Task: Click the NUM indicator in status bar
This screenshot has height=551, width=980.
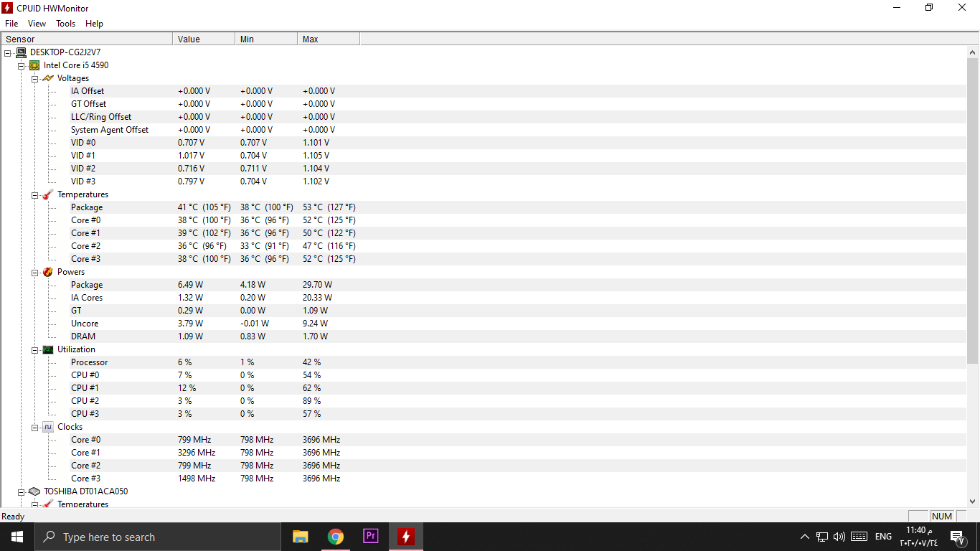Action: tap(942, 516)
